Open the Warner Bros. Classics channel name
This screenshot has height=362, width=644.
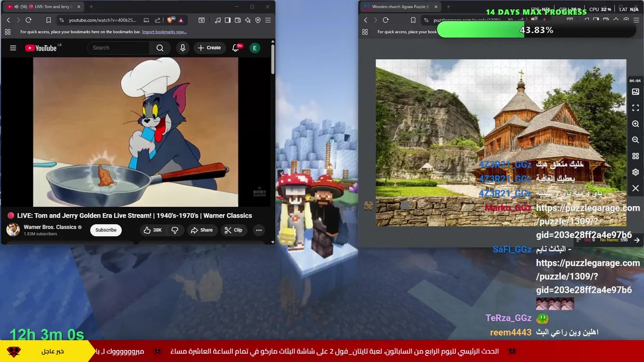50,227
